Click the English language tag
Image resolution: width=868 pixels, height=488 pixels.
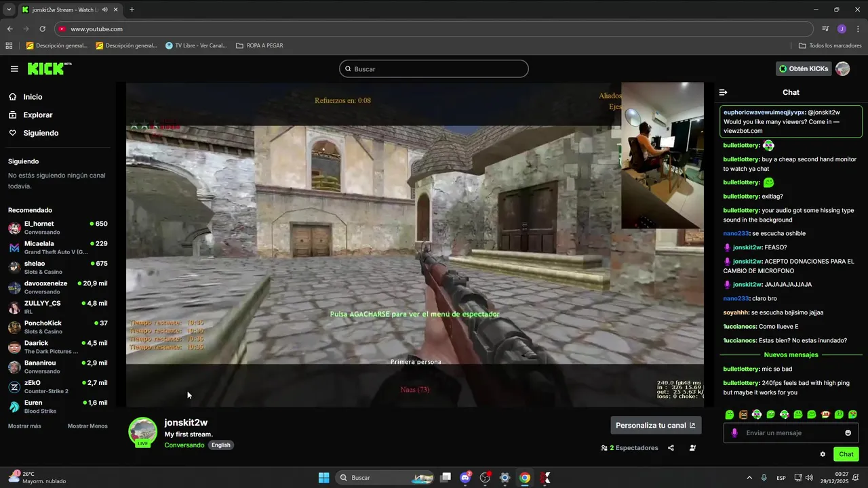(220, 445)
